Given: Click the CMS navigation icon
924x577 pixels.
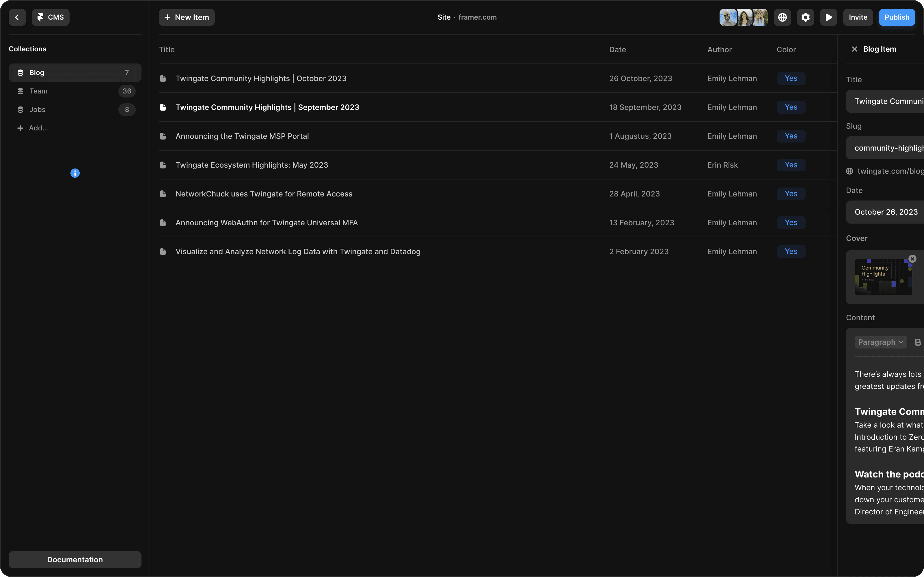Looking at the screenshot, I should (x=40, y=17).
